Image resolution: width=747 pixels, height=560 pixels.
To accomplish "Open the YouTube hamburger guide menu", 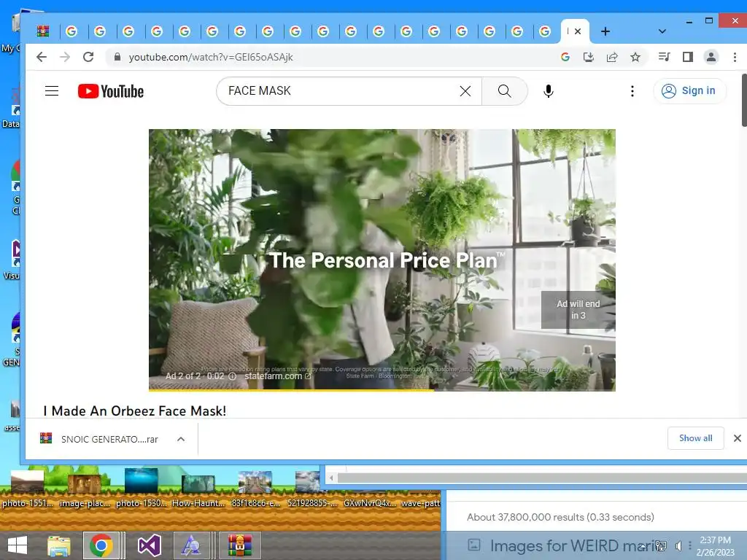I will (x=52, y=91).
